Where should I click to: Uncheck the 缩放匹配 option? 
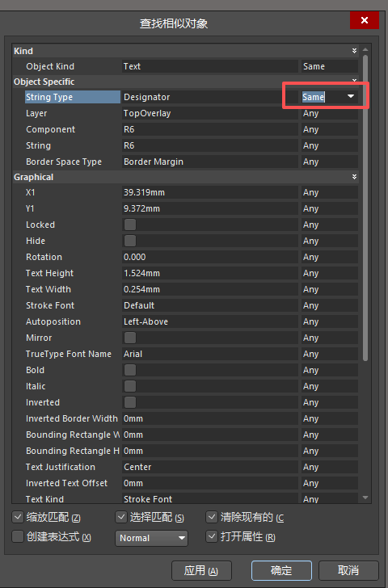[18, 517]
